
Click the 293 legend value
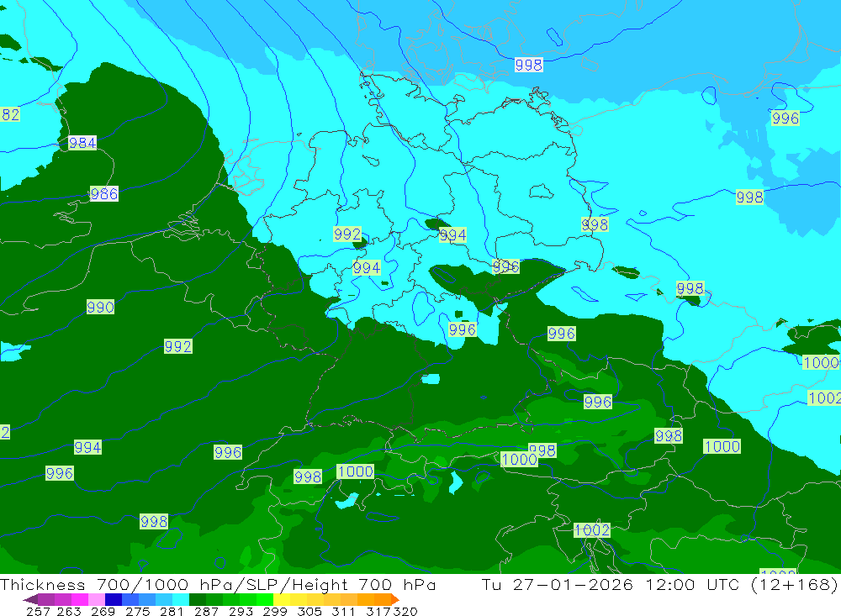(x=241, y=611)
